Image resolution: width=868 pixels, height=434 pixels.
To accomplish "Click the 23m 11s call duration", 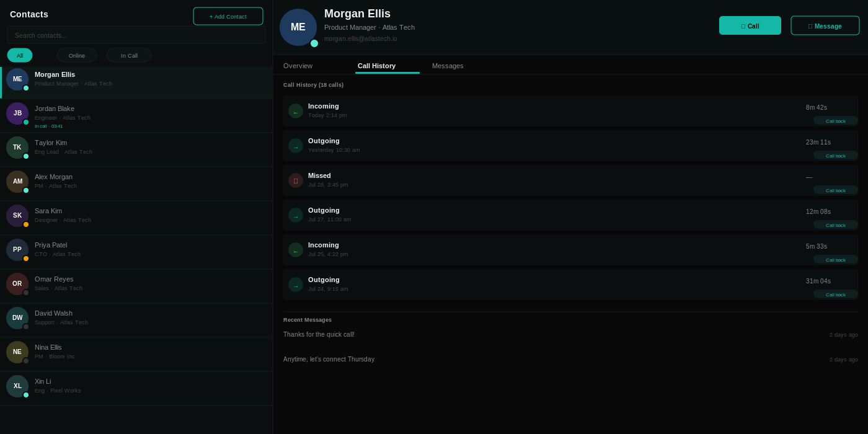I will pos(818,142).
